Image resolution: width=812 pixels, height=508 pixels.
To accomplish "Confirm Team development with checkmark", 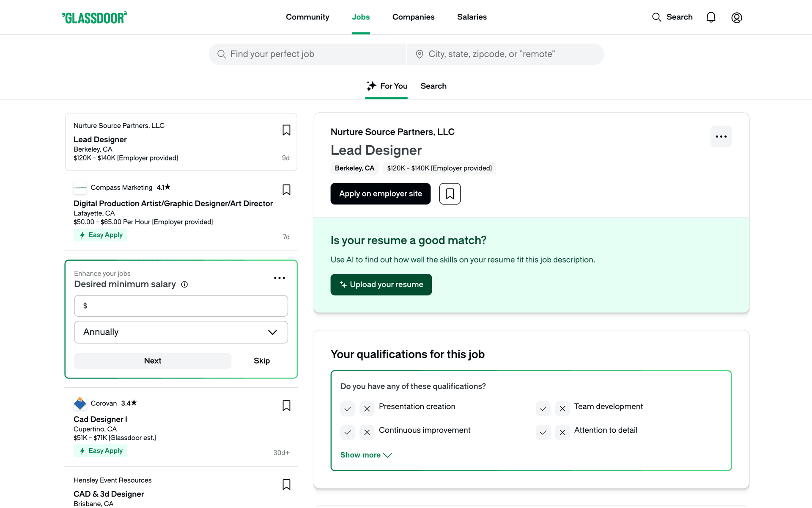I will tap(543, 409).
